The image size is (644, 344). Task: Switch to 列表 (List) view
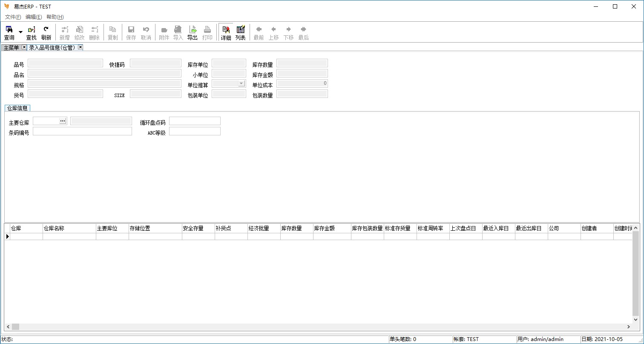(x=241, y=33)
